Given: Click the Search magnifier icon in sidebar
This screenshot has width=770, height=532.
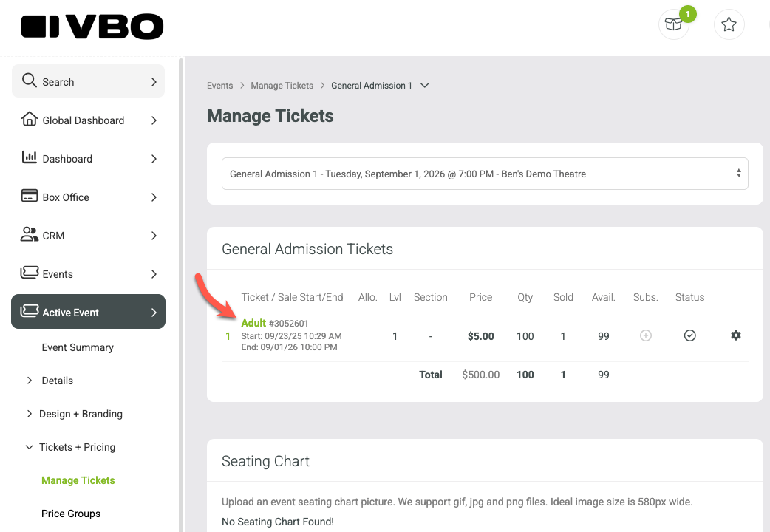Looking at the screenshot, I should [30, 81].
